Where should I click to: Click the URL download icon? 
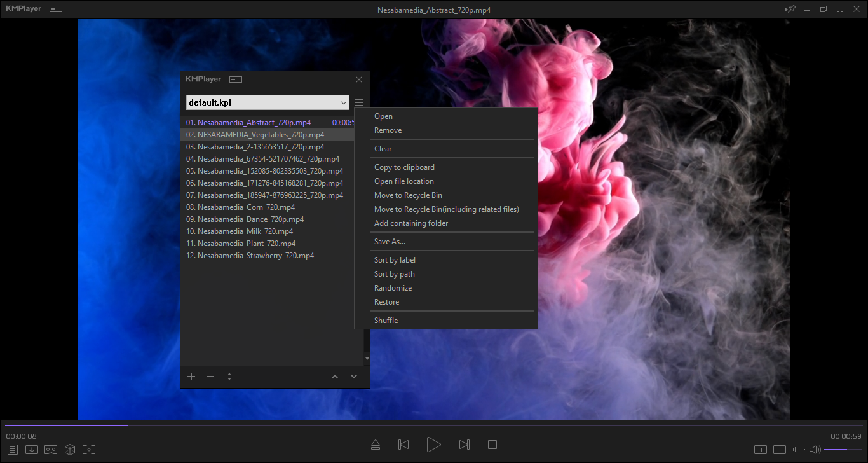coord(32,450)
